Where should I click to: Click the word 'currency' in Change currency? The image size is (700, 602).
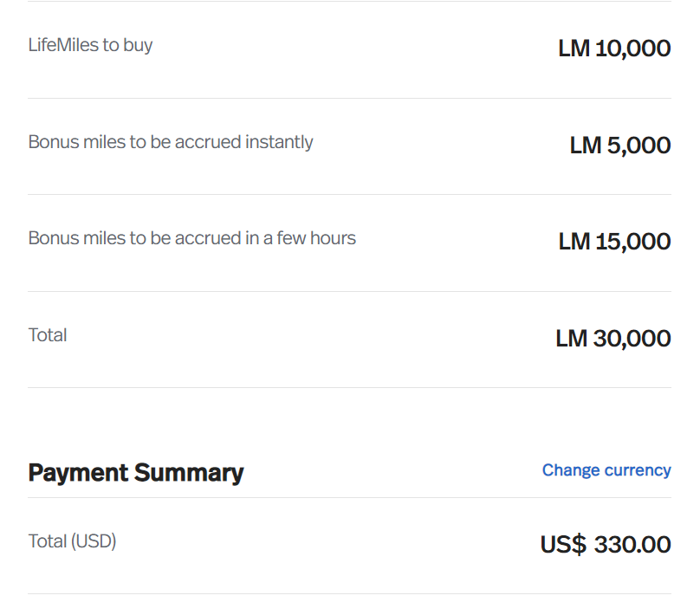click(638, 470)
